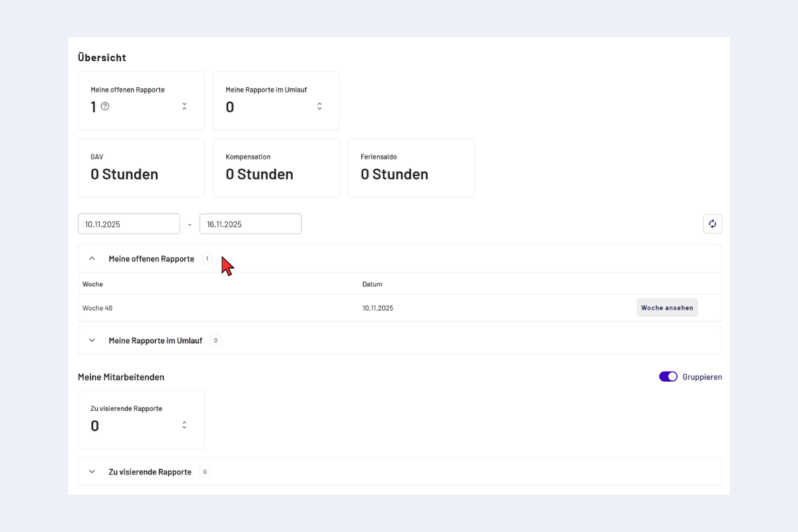Select the Feriensaldo hours card

tap(411, 168)
